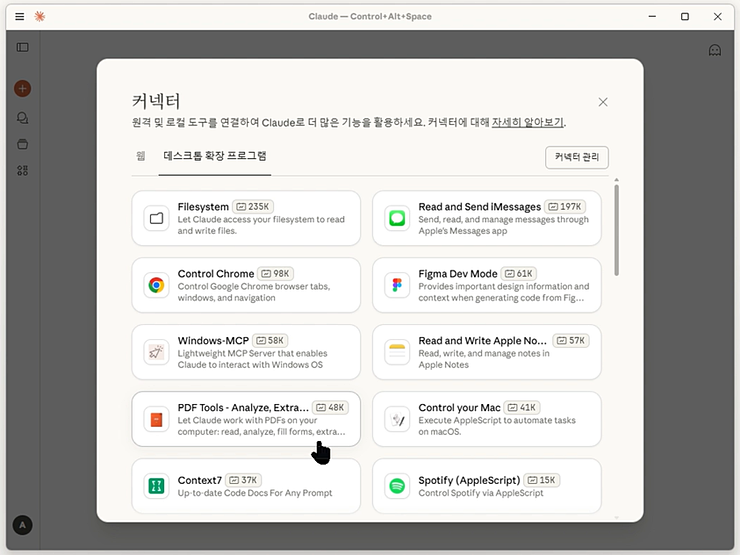Switch to the 웹 tab
This screenshot has width=740, height=555.
[141, 156]
